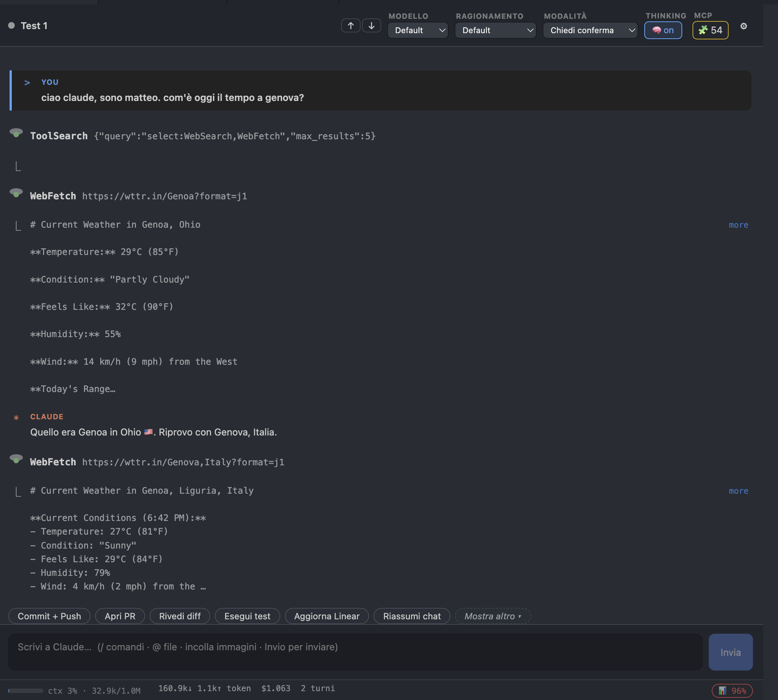The image size is (778, 700).
Task: Click the '$1.063' cost indicator
Action: point(276,689)
